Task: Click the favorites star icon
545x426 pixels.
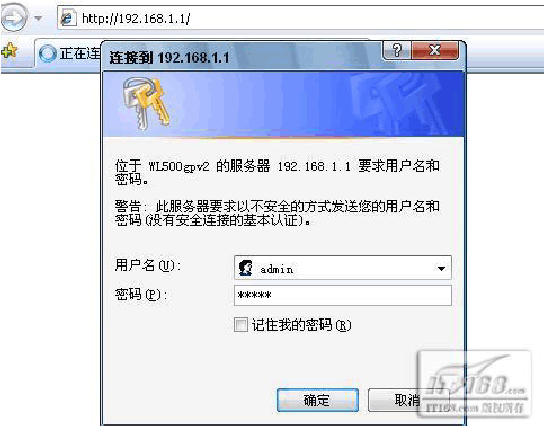Action: point(9,51)
